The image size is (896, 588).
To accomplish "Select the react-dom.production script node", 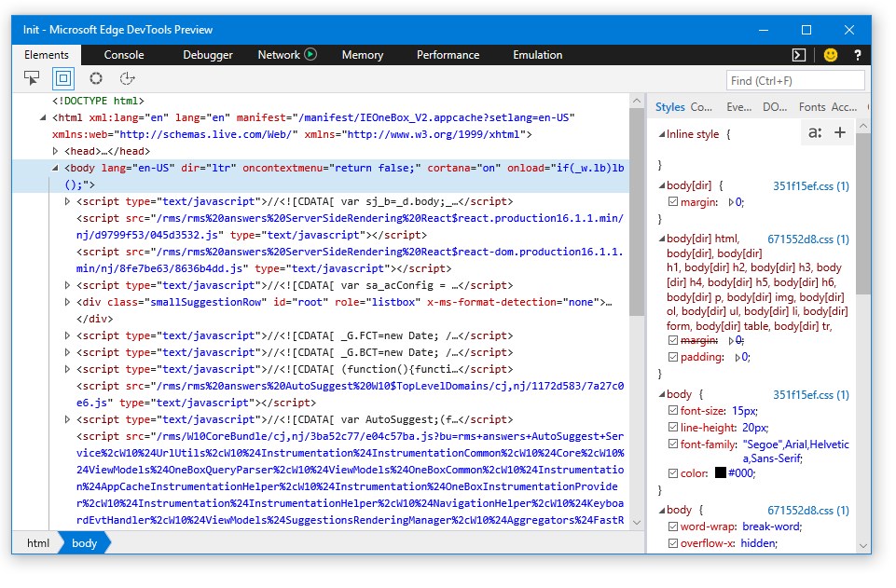I will (x=350, y=260).
